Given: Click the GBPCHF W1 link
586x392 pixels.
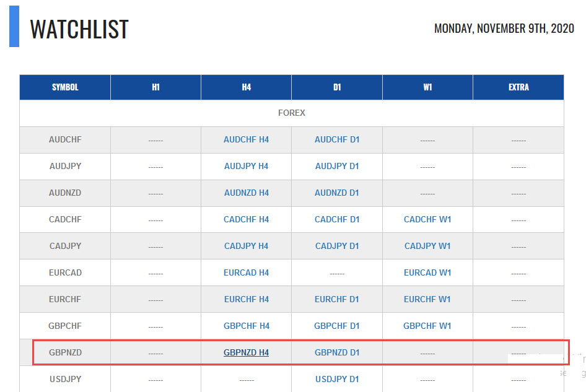Looking at the screenshot, I should pyautogui.click(x=427, y=326).
